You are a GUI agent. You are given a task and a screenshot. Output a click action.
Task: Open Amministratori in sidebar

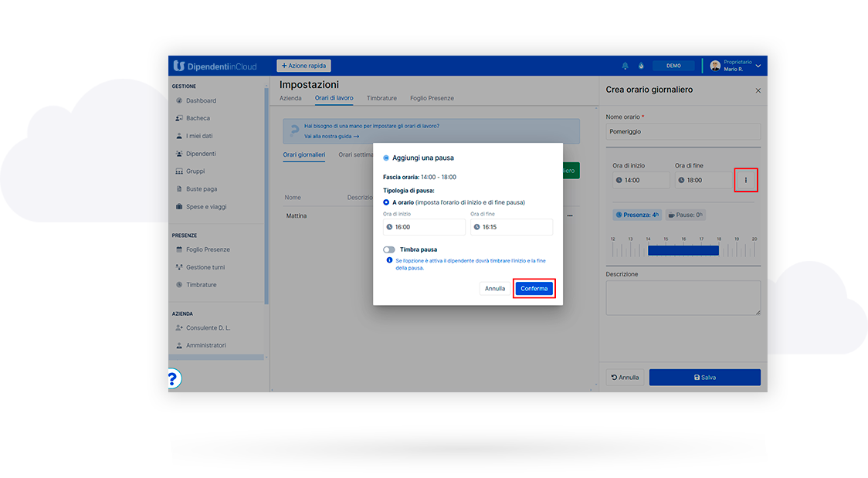coord(205,345)
